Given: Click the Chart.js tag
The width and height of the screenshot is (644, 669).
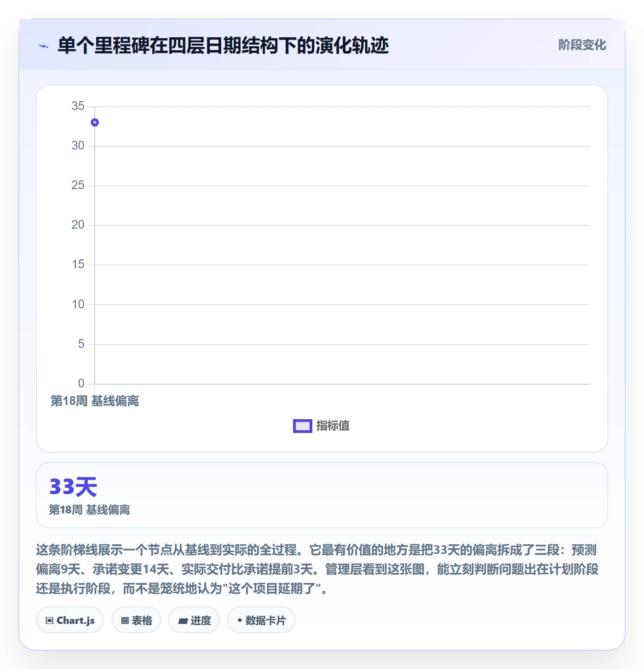Looking at the screenshot, I should coord(70,620).
